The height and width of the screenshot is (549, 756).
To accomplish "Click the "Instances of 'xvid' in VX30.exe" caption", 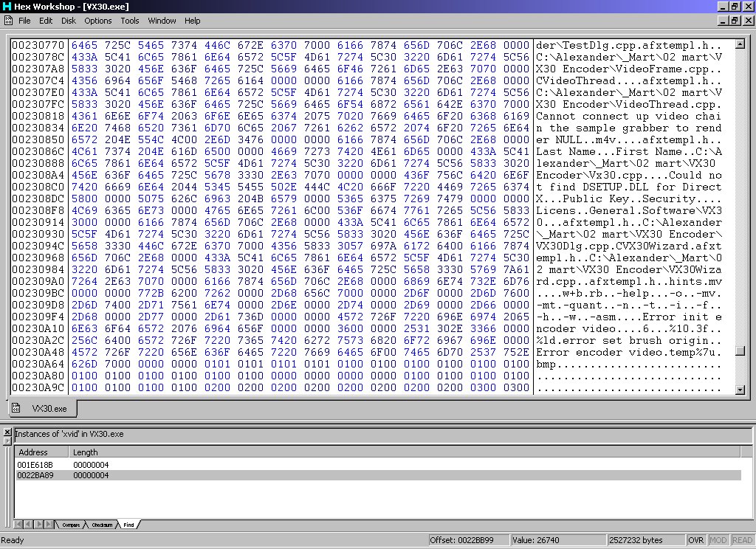I will 69,434.
